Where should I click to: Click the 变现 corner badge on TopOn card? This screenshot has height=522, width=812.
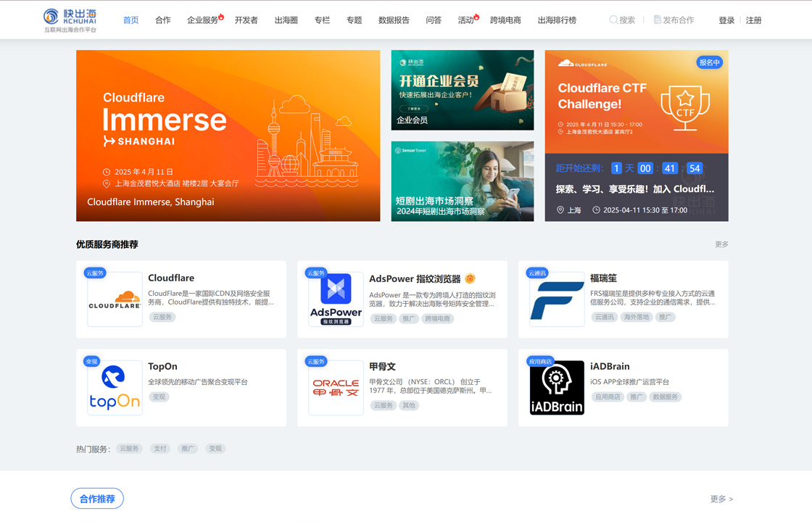coord(91,362)
